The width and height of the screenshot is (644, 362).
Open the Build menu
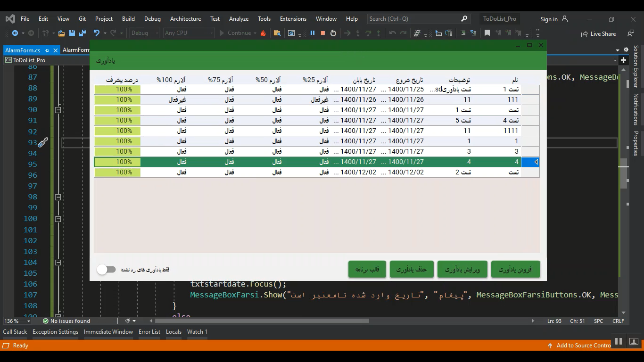128,19
